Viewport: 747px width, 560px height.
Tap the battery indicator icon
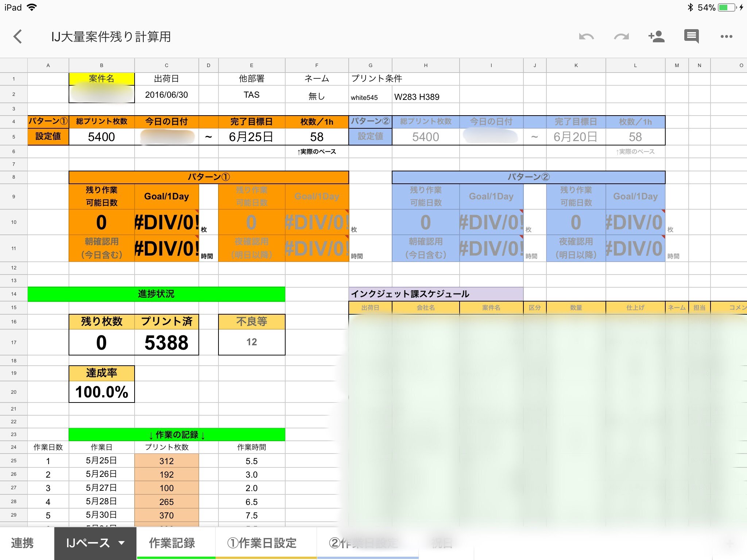[x=727, y=8]
